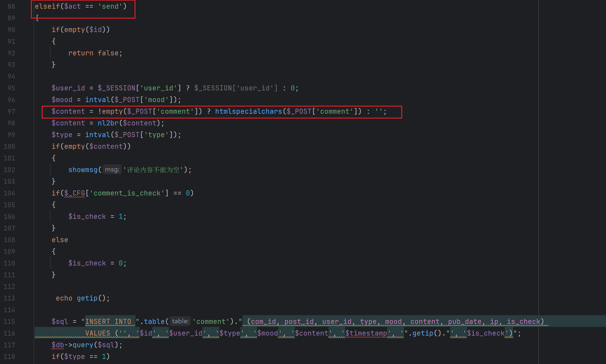606x364 pixels.
Task: Click '$db->query($sql)' statement
Action: tap(87, 345)
